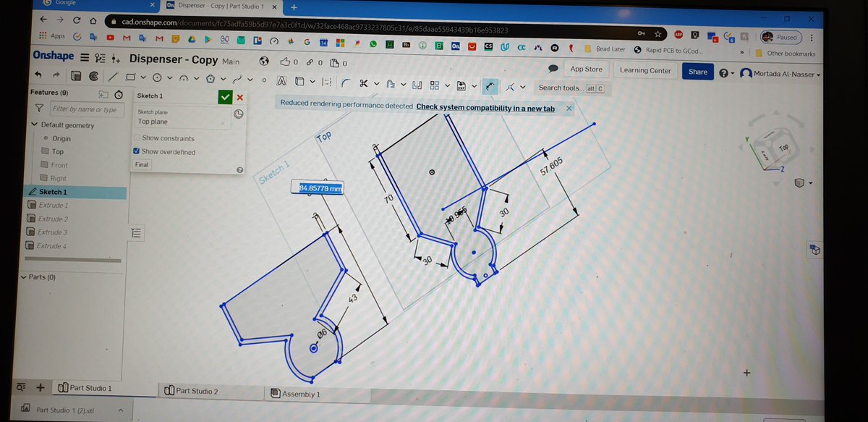Collapse the Parts (0) section

coord(24,277)
